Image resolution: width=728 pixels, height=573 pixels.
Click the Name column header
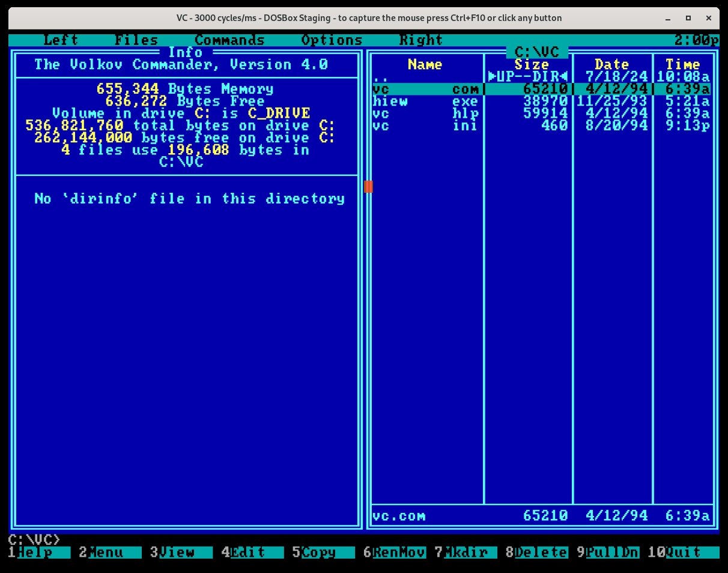pos(425,64)
